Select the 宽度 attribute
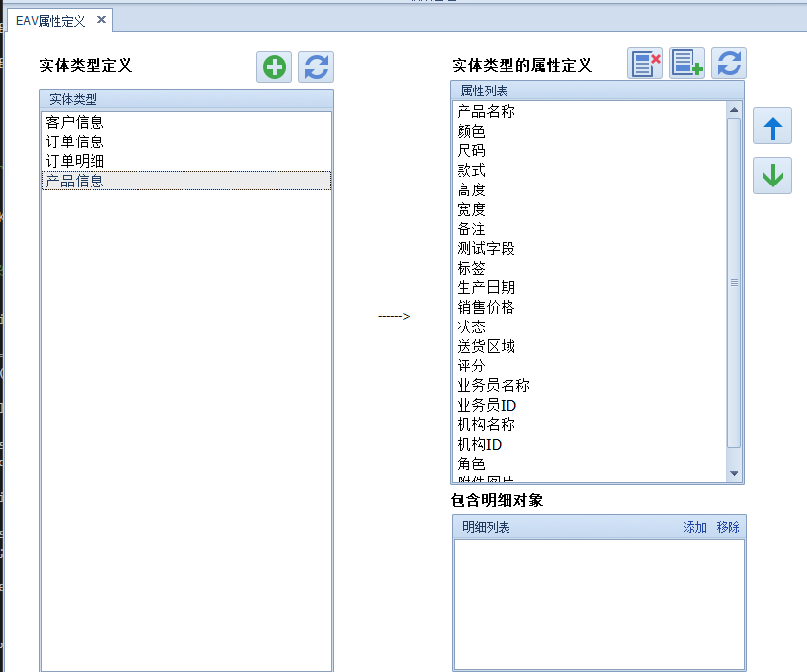The height and width of the screenshot is (672, 807). (x=589, y=209)
